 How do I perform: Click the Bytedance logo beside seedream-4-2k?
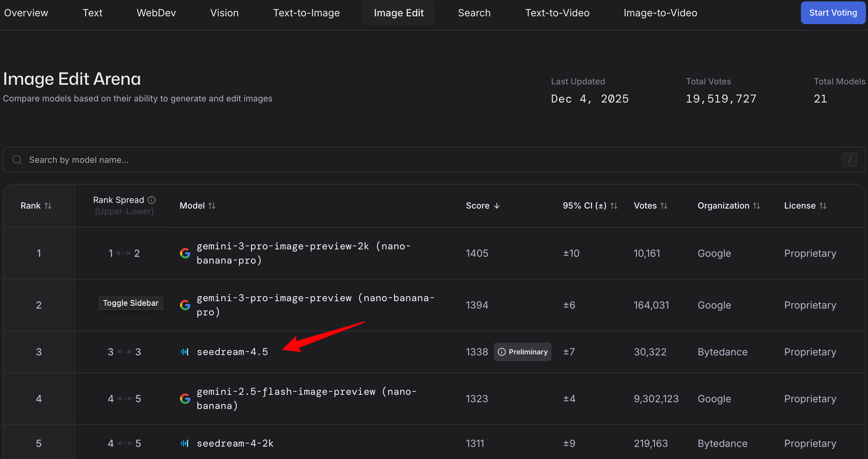(x=185, y=443)
